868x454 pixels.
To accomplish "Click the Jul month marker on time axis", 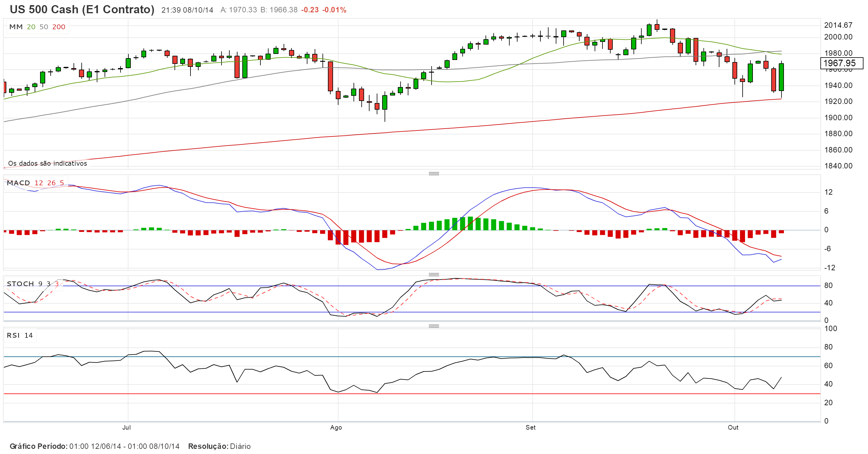I will coord(126,427).
